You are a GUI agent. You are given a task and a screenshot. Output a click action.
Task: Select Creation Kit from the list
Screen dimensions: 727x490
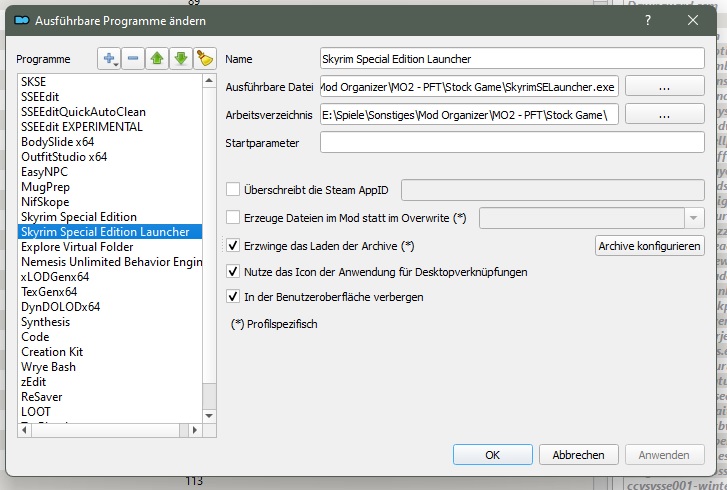[x=51, y=352]
